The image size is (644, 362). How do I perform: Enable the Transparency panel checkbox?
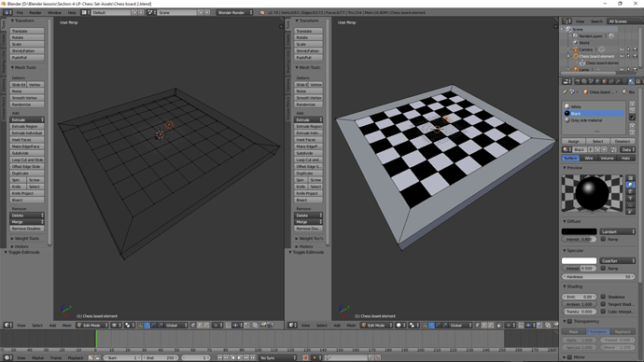click(x=569, y=321)
